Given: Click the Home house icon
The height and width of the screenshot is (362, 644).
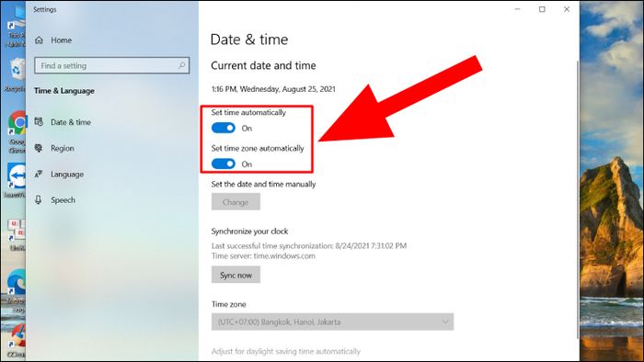Looking at the screenshot, I should [39, 40].
